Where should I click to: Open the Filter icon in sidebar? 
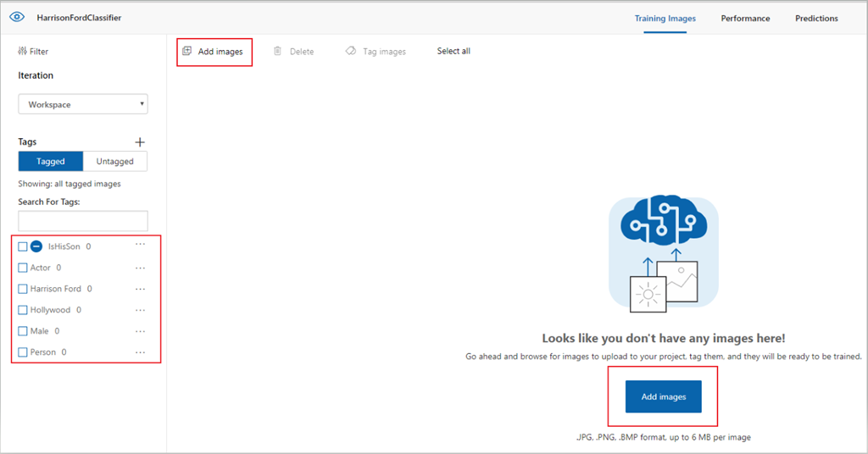(x=23, y=52)
